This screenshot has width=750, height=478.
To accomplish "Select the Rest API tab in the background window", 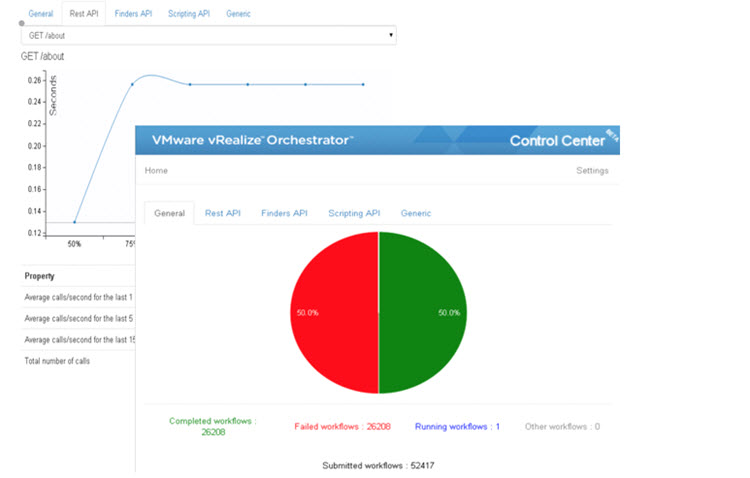I will (84, 14).
